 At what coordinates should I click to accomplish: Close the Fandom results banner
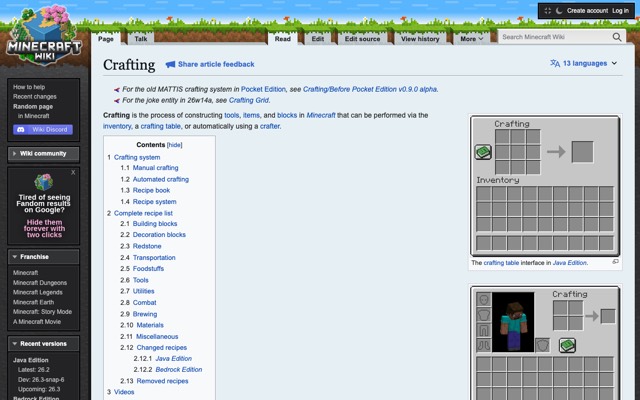73,173
